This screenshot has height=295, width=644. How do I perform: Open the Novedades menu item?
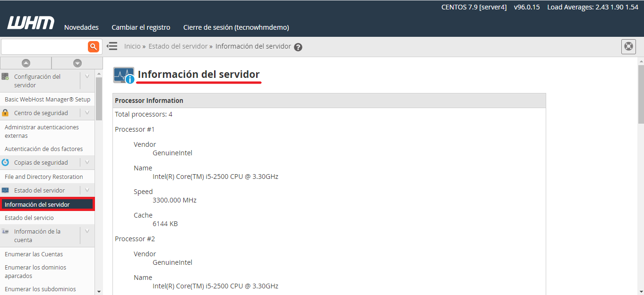click(81, 27)
